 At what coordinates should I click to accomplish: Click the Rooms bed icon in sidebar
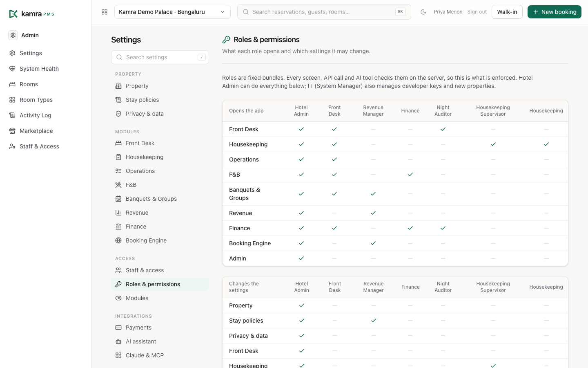pyautogui.click(x=12, y=84)
